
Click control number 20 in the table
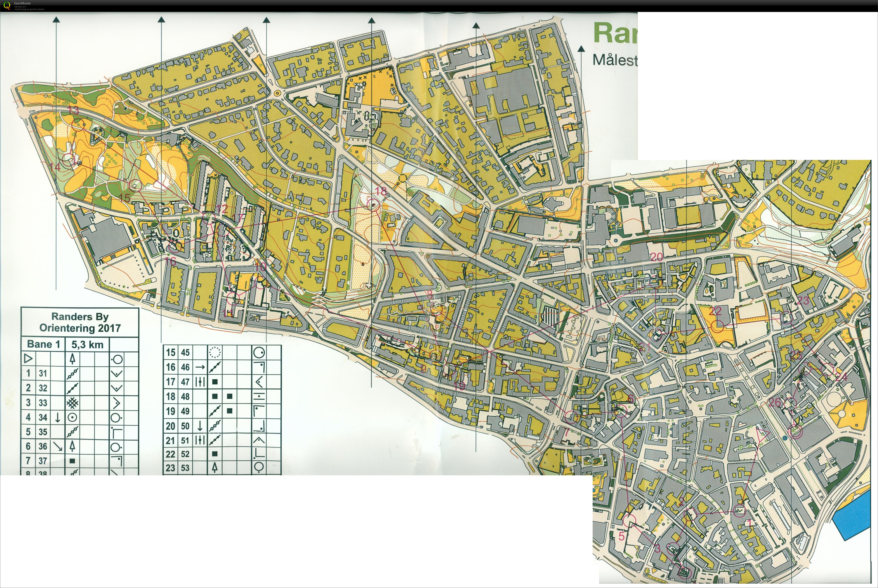[x=171, y=426]
